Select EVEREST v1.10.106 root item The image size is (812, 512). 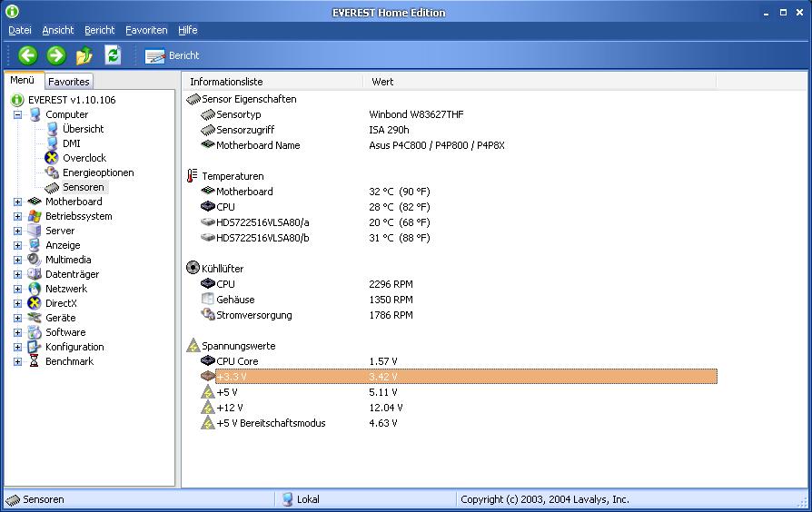tap(72, 100)
